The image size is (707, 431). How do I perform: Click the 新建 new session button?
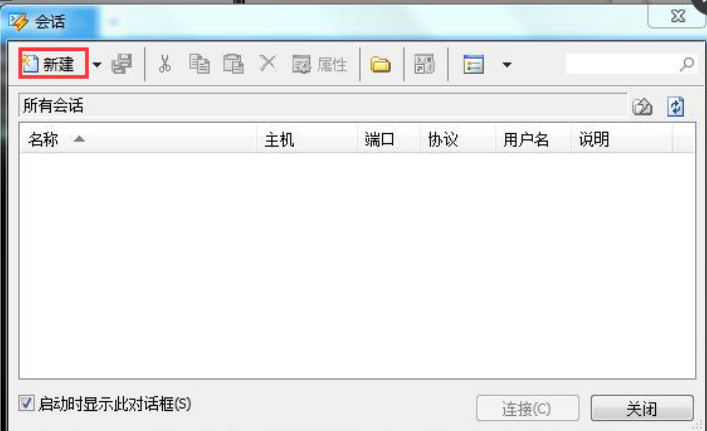click(53, 64)
